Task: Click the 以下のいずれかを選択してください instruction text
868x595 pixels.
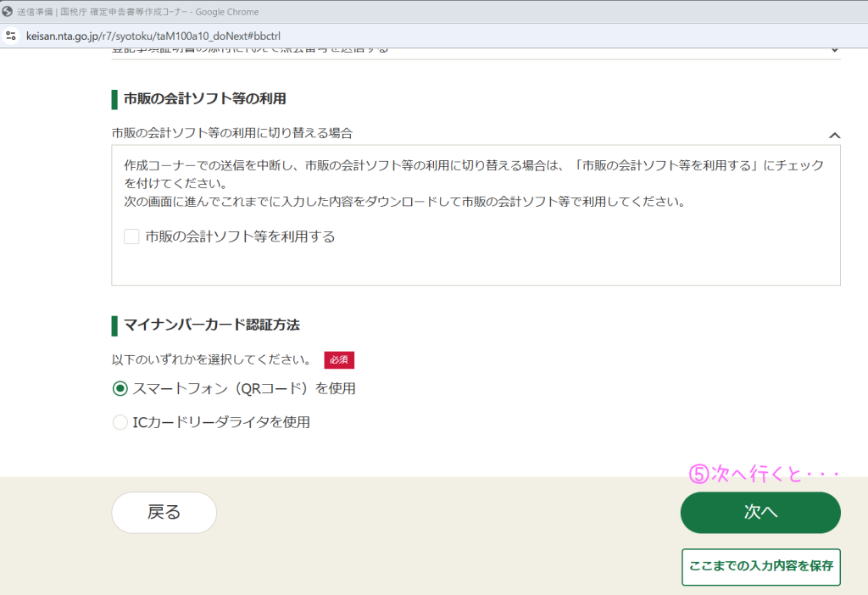Action: point(211,359)
